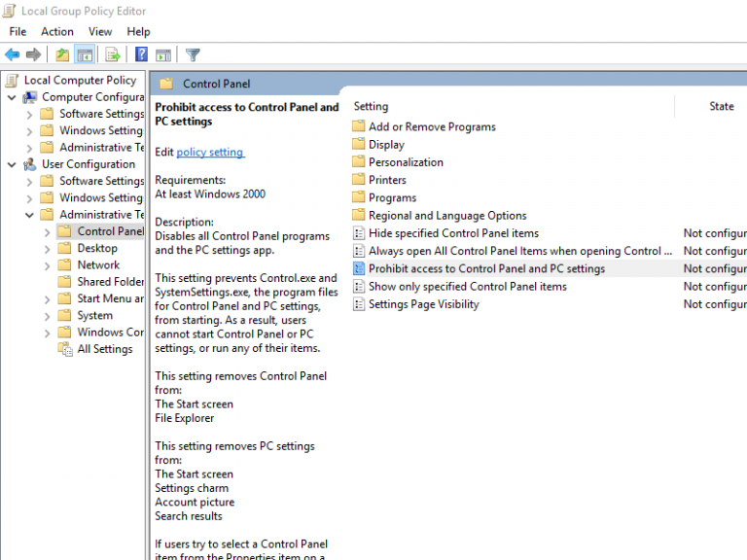
Task: Click Local Group Policy Editor title icon
Action: 10,11
